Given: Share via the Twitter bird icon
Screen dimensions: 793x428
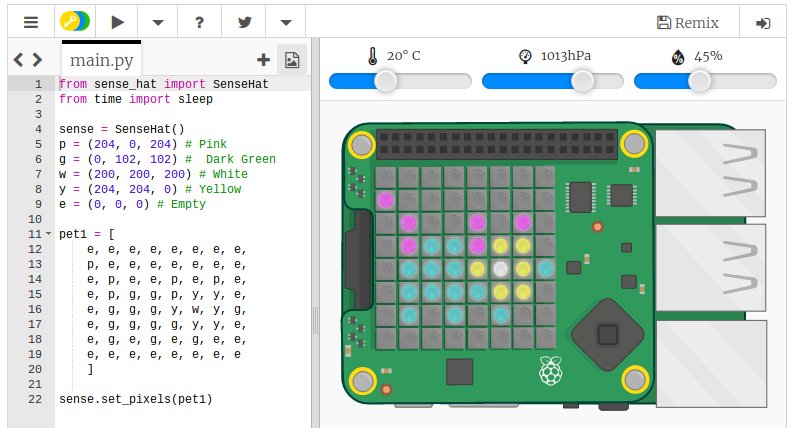Looking at the screenshot, I should (x=244, y=22).
